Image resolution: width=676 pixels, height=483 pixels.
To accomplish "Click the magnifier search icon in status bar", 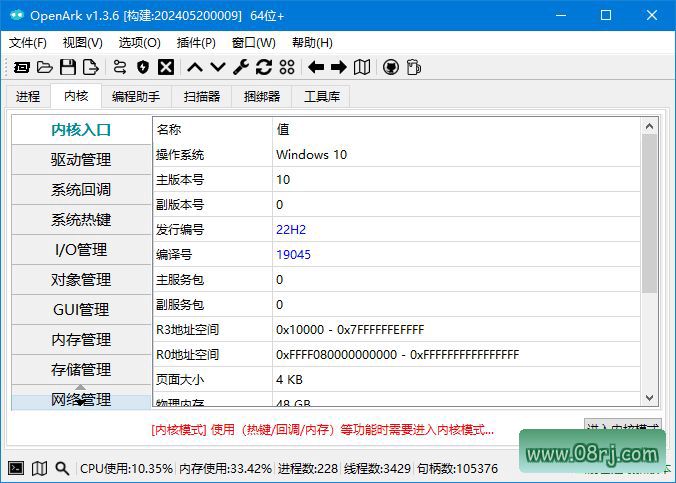I will pos(62,468).
